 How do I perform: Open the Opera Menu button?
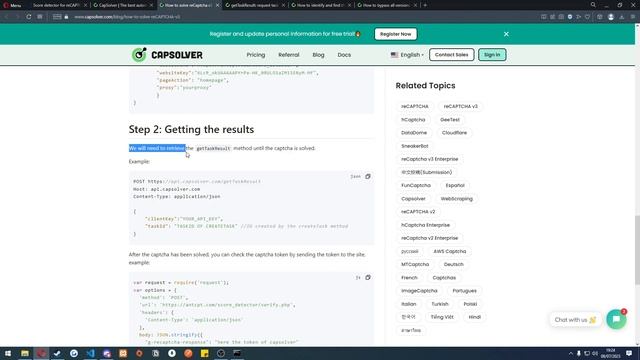[x=12, y=5]
